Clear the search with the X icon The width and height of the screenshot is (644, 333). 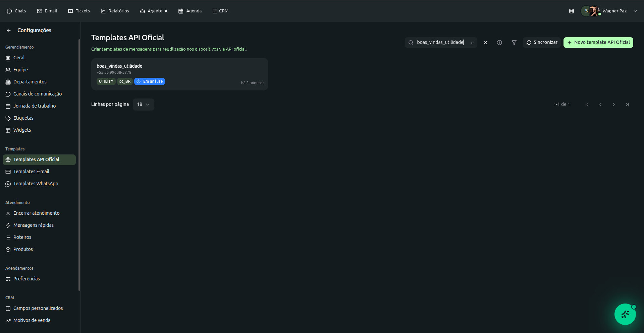(x=485, y=43)
